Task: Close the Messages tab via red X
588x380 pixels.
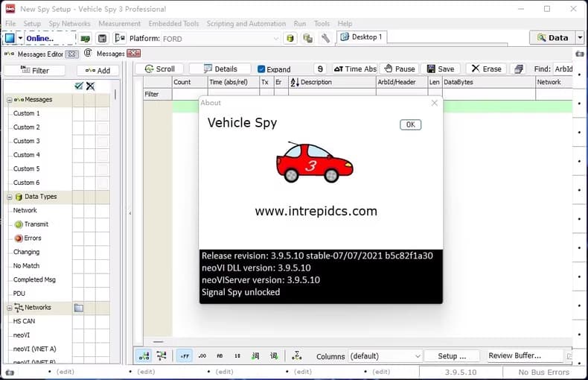Action: click(x=133, y=54)
